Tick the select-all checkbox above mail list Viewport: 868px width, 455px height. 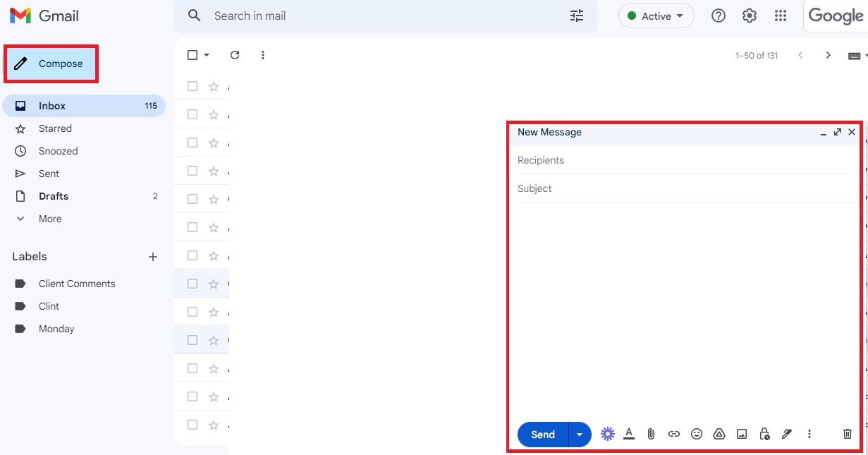click(192, 55)
